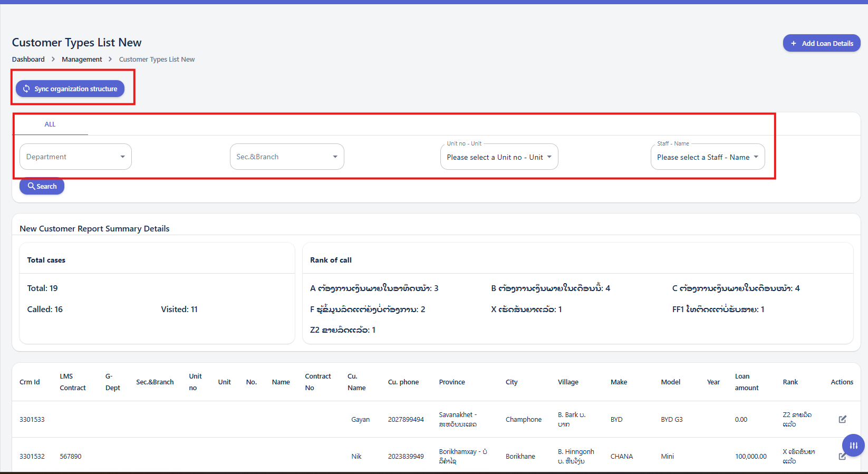Viewport: 868px width, 474px height.
Task: Click phone number 2023839949
Action: click(x=406, y=457)
